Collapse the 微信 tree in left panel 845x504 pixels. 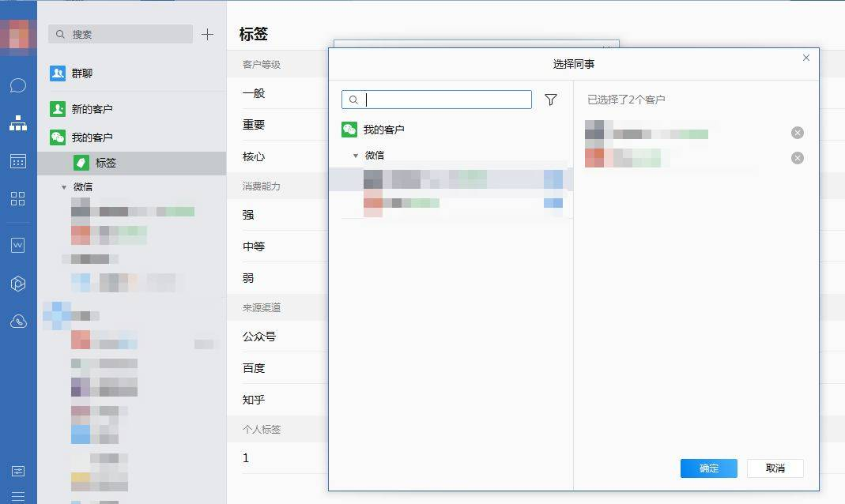point(64,187)
